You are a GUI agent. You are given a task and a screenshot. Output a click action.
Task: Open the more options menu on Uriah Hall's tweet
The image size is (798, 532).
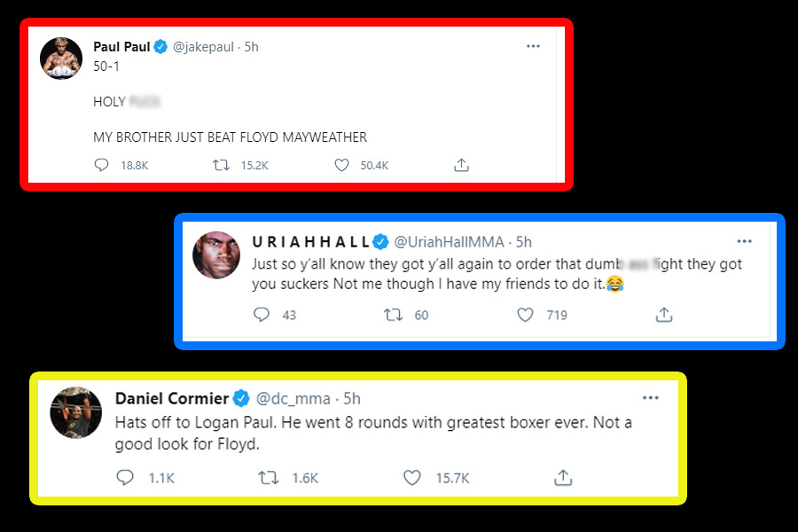coord(745,240)
